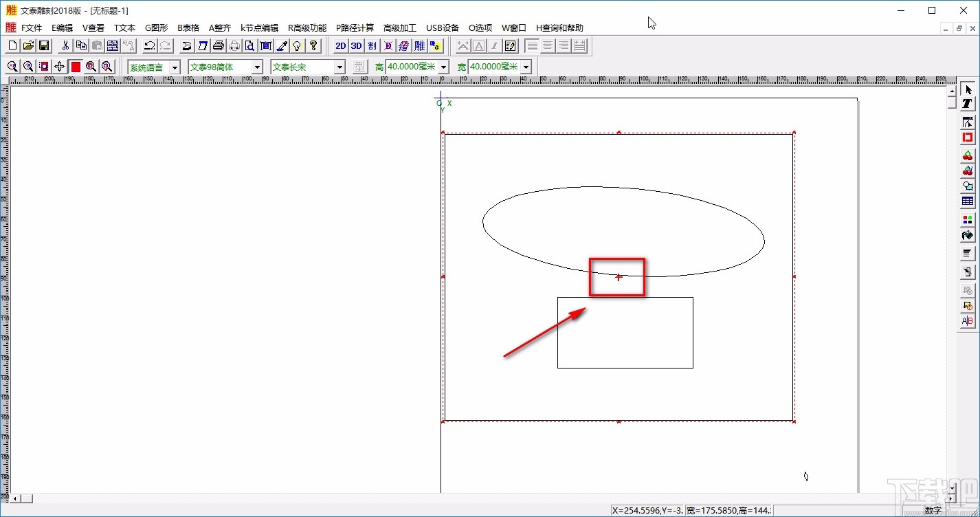
Task: Cut selection with the scissors icon
Action: pyautogui.click(x=65, y=46)
